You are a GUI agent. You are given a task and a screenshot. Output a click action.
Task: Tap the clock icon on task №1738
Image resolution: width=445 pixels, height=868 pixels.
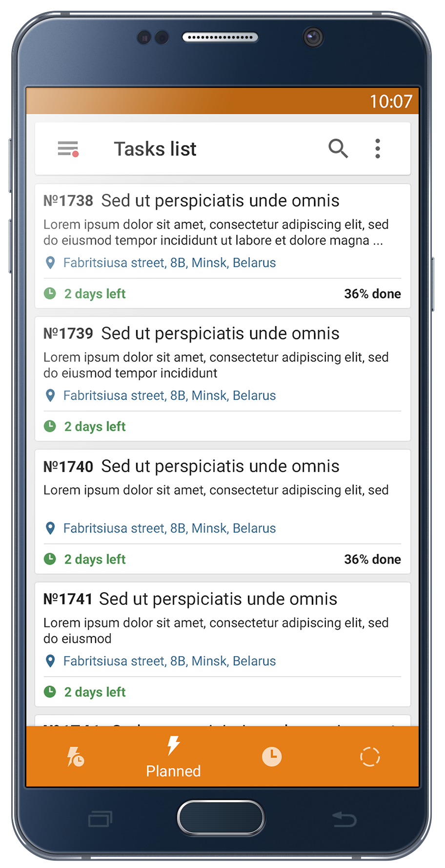coord(50,293)
